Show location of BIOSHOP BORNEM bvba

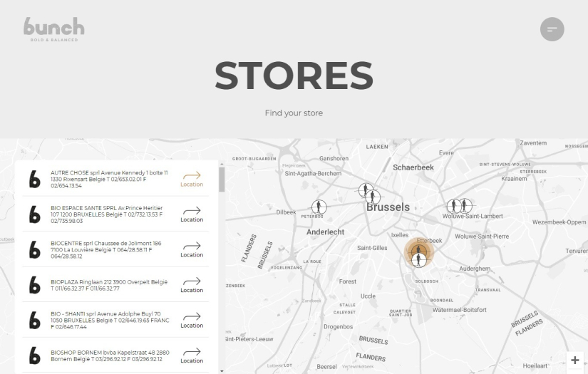click(192, 355)
